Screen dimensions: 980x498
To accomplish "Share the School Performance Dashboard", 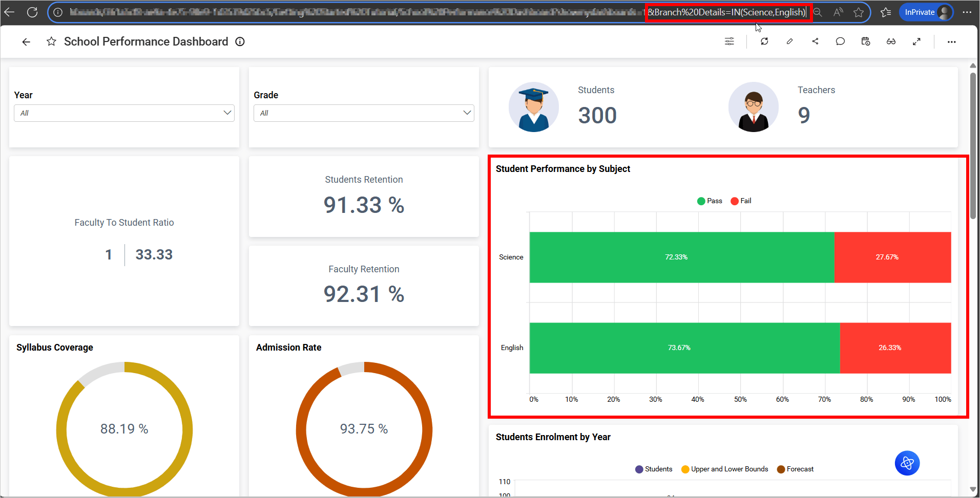I will 815,41.
